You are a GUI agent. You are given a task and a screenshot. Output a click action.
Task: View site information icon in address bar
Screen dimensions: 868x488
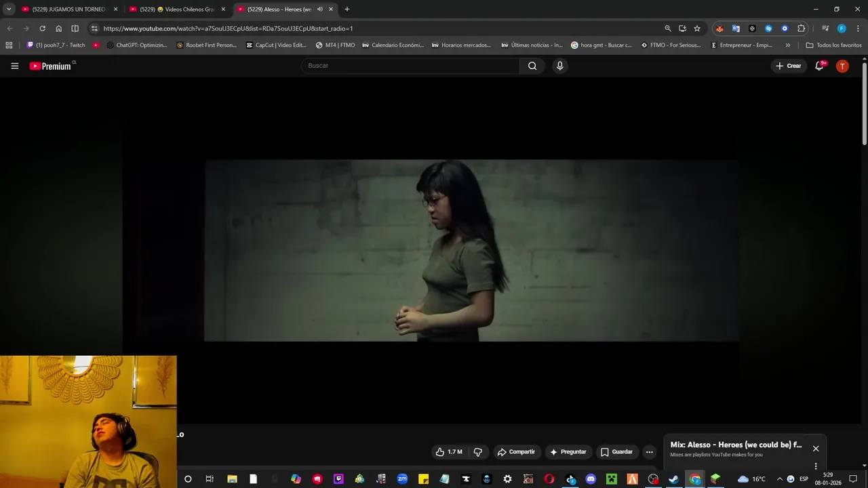tap(94, 28)
